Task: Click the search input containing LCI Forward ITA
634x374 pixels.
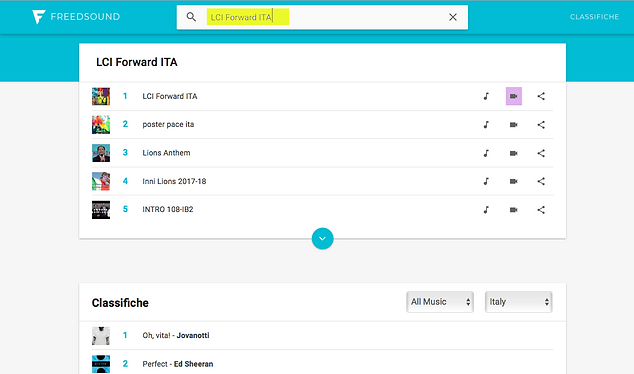Action: click(x=322, y=17)
